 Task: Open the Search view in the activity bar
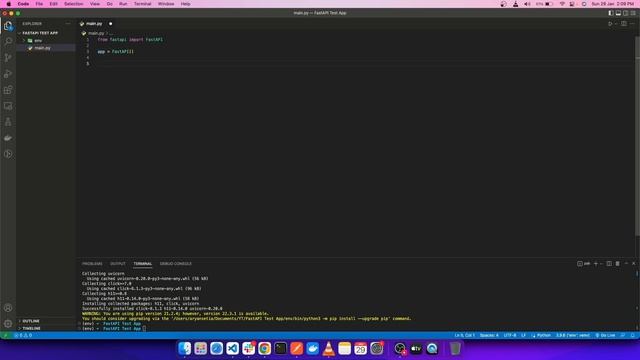coord(8,41)
